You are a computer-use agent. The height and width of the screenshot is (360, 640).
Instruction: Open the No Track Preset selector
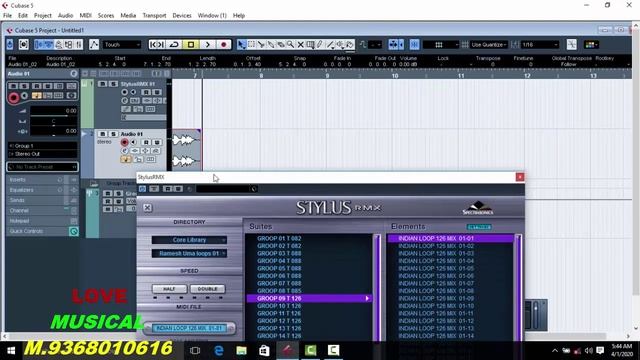click(42, 167)
